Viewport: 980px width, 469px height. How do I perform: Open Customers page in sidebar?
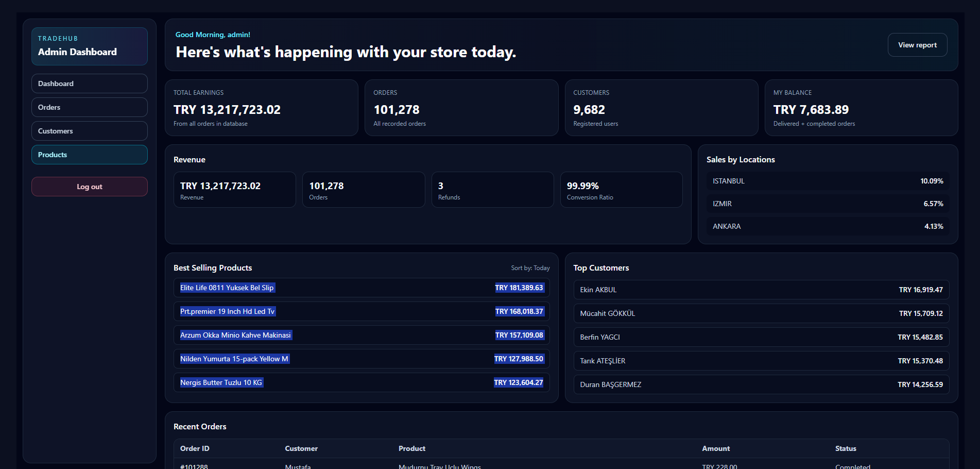pos(90,131)
